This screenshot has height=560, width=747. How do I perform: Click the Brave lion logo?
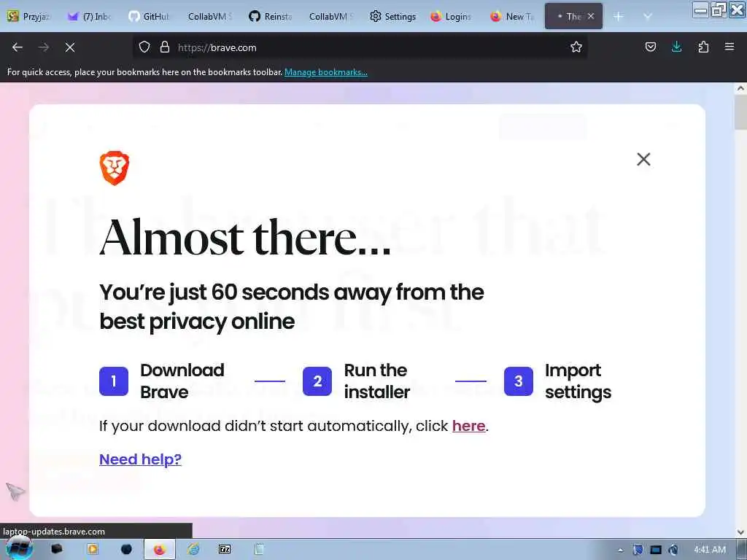[115, 168]
